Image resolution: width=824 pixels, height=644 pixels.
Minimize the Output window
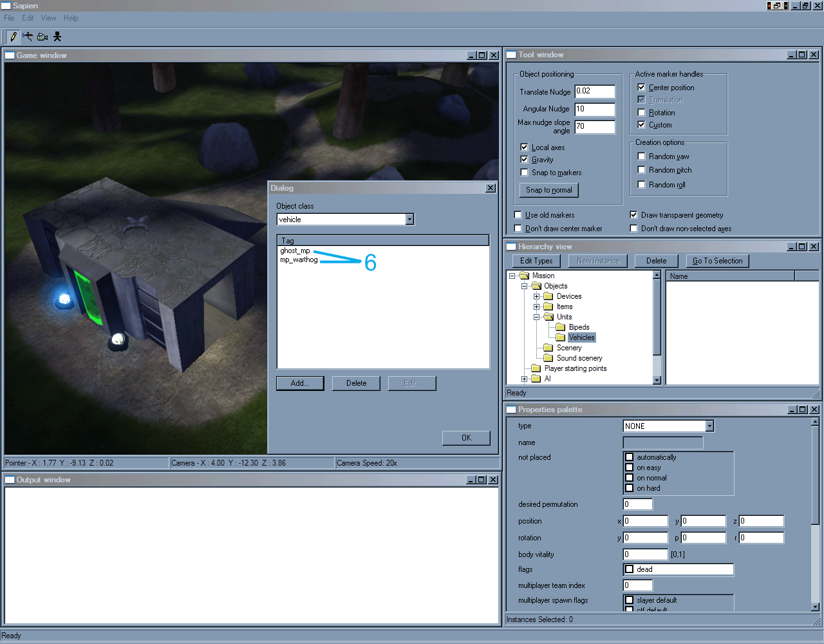471,480
